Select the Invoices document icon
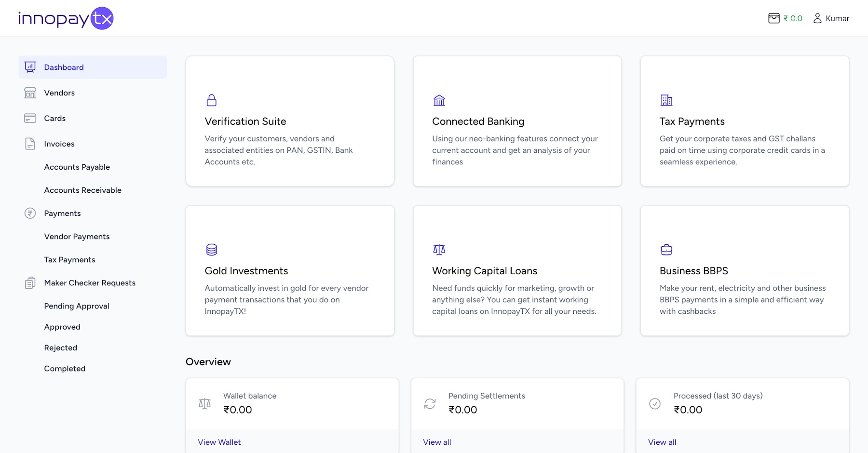868x453 pixels. [30, 144]
